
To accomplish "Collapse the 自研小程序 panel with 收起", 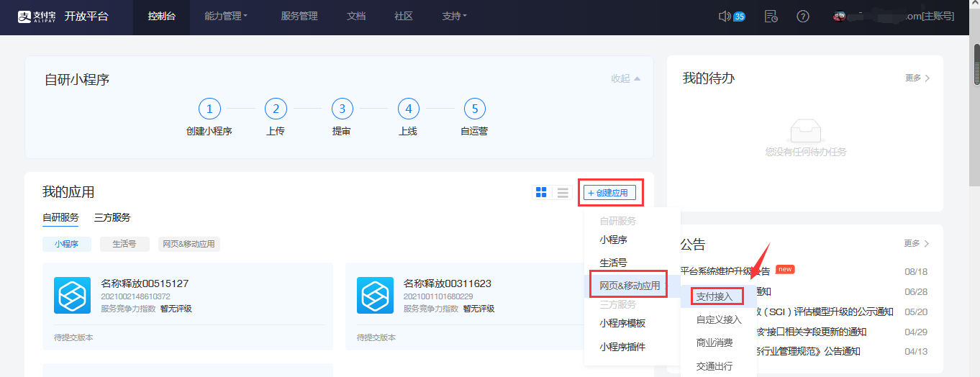I will coord(625,78).
